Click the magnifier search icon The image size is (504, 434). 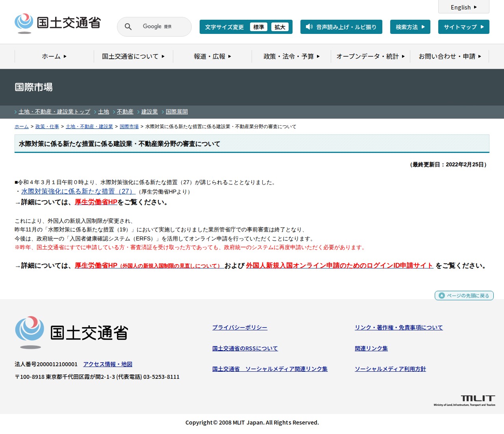(x=128, y=27)
